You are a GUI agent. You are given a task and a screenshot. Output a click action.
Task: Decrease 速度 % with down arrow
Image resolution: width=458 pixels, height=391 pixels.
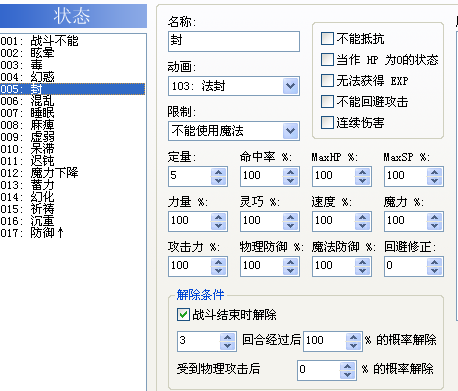pos(363,226)
